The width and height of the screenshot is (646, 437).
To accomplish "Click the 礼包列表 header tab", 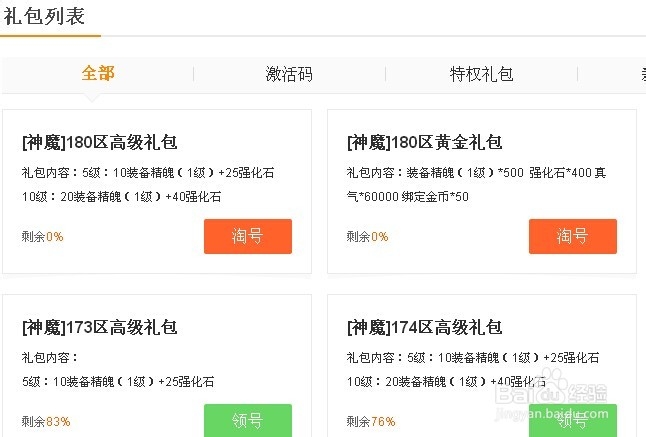I will tap(44, 16).
